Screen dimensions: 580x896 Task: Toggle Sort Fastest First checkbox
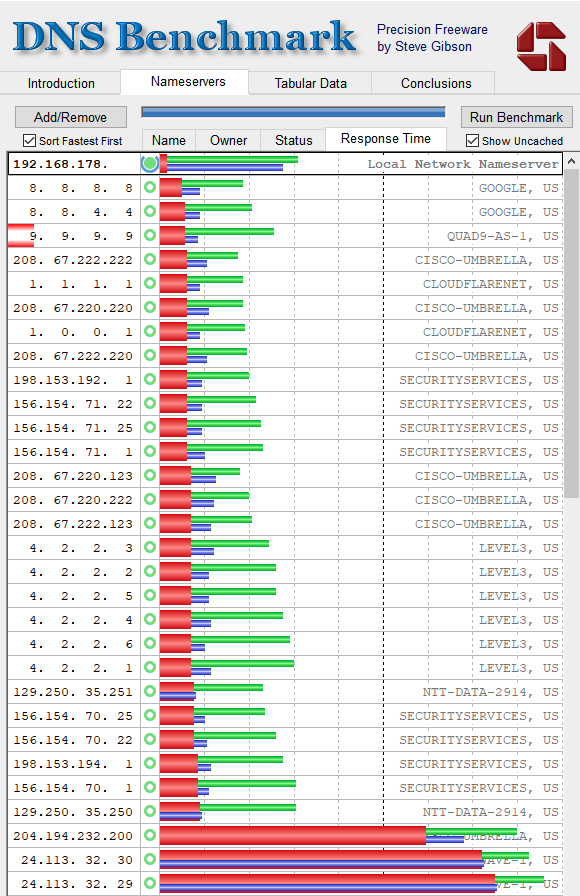point(29,141)
